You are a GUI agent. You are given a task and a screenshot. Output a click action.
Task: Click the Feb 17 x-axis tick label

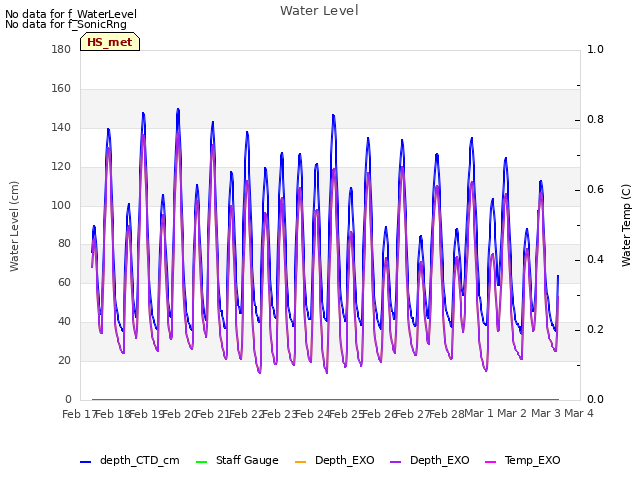coord(79,414)
